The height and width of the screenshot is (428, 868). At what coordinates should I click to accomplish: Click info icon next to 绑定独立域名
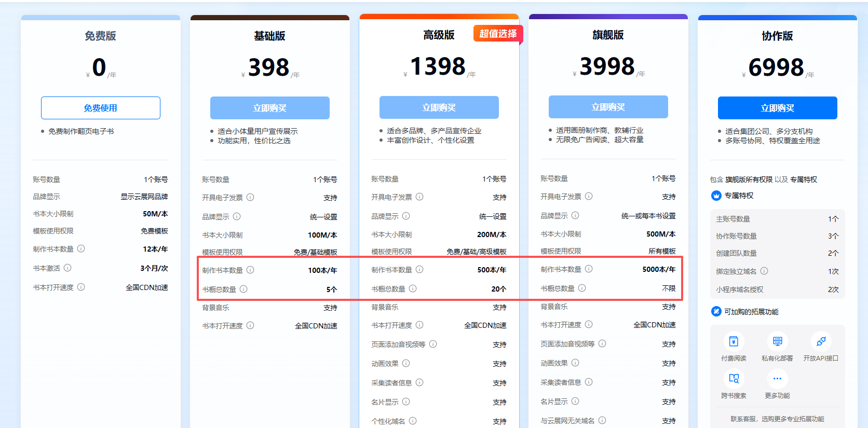764,271
